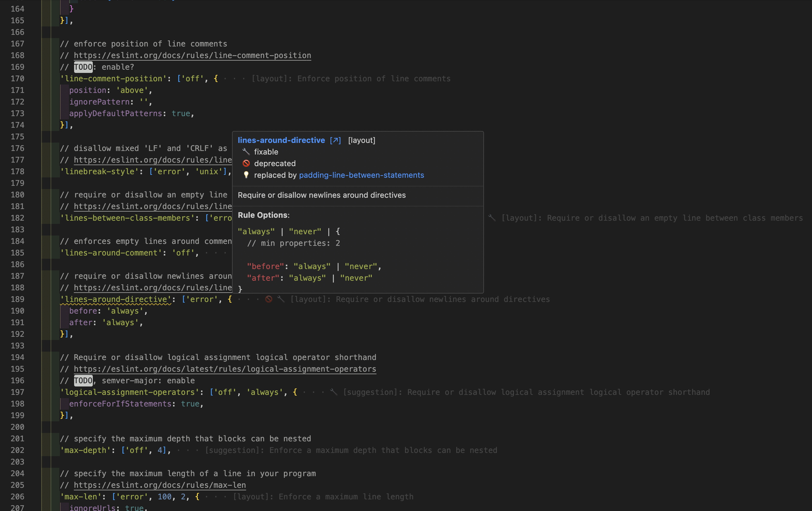Click the highlighted TODO on line 169
This screenshot has height=511, width=812.
tap(83, 67)
